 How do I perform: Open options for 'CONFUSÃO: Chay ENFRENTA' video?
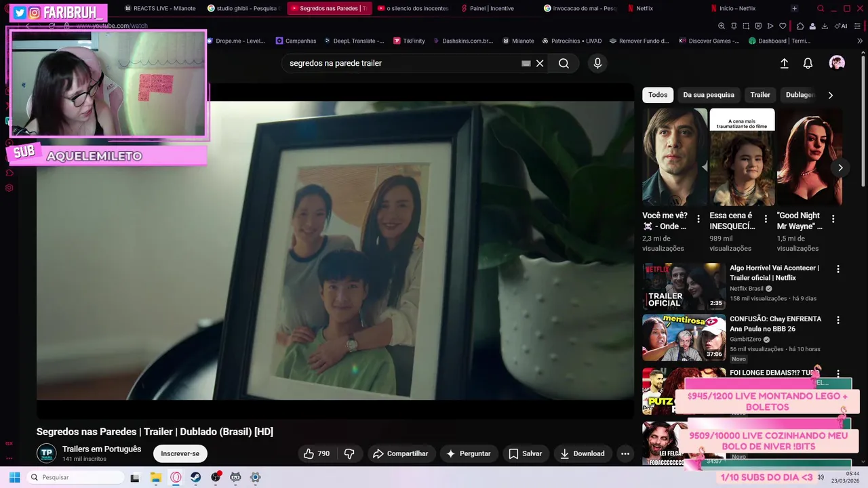coord(837,320)
